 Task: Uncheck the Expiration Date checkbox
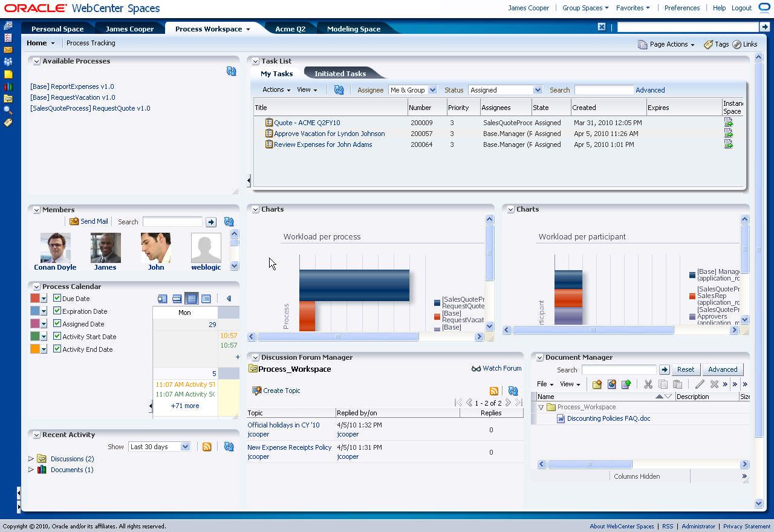[57, 311]
